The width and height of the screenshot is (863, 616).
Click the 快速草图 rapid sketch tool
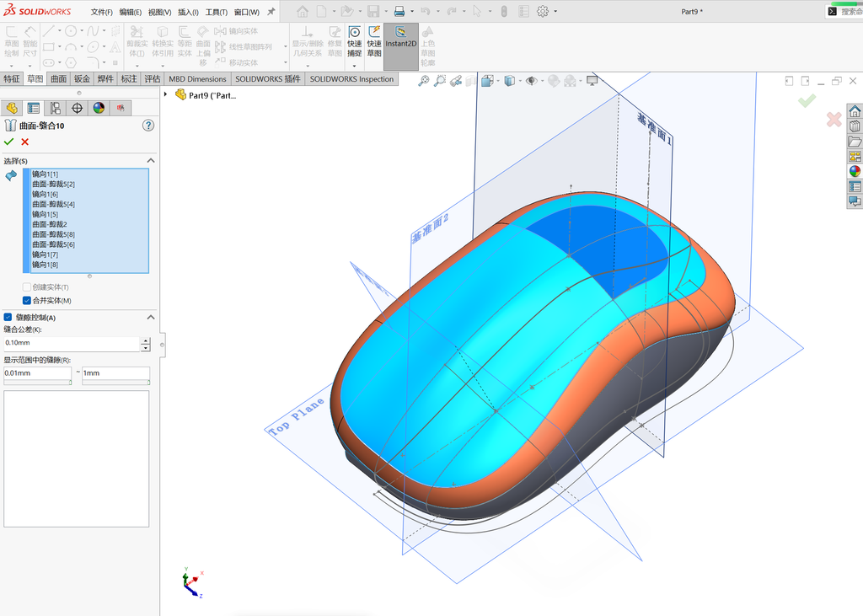click(374, 41)
